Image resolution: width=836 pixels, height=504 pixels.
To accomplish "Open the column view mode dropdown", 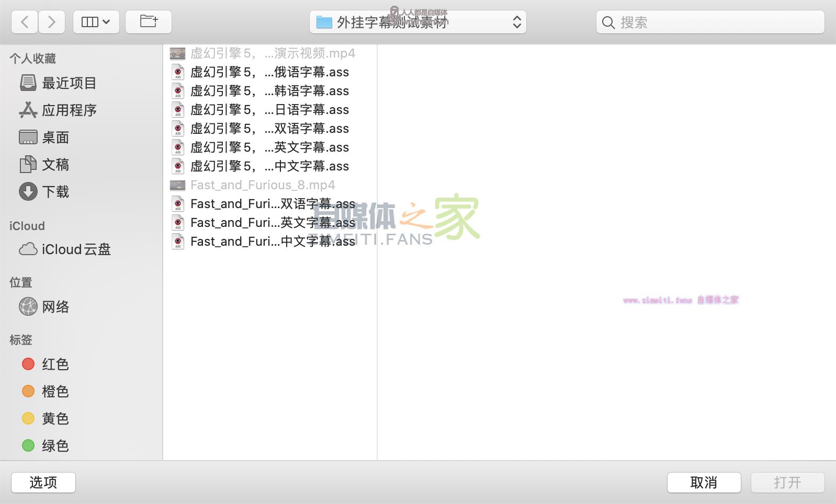I will click(96, 22).
